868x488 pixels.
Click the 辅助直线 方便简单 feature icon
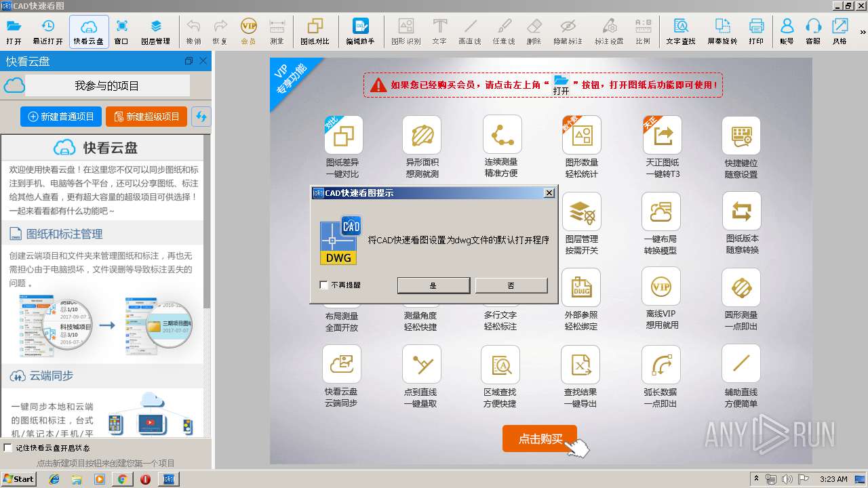coord(741,364)
